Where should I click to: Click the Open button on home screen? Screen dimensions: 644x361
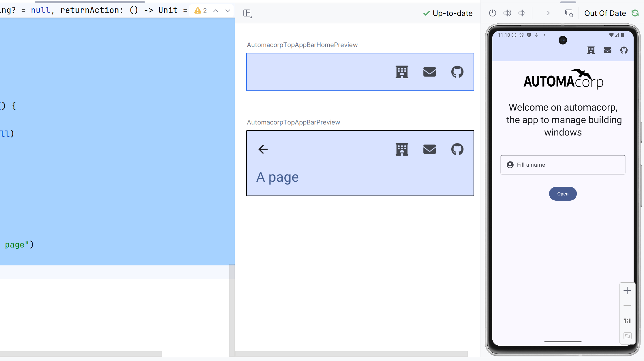[x=563, y=193]
